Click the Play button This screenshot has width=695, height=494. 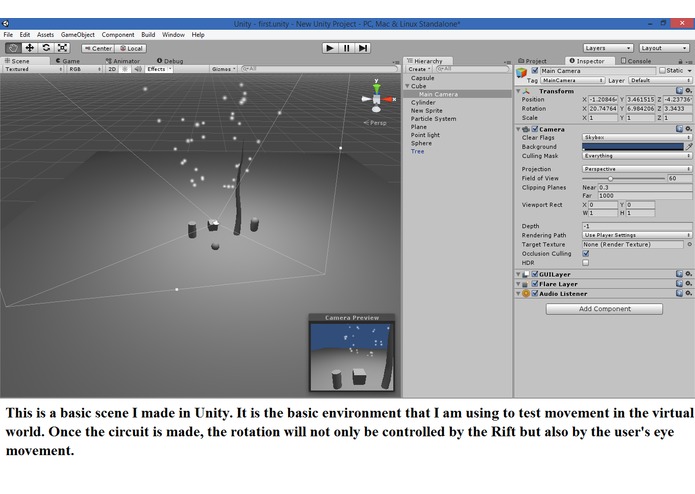329,48
